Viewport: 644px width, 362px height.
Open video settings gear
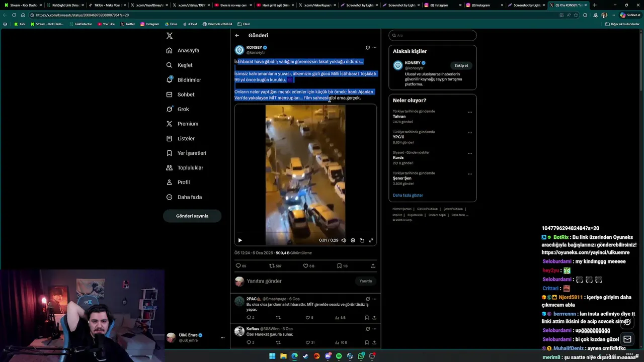click(x=353, y=240)
